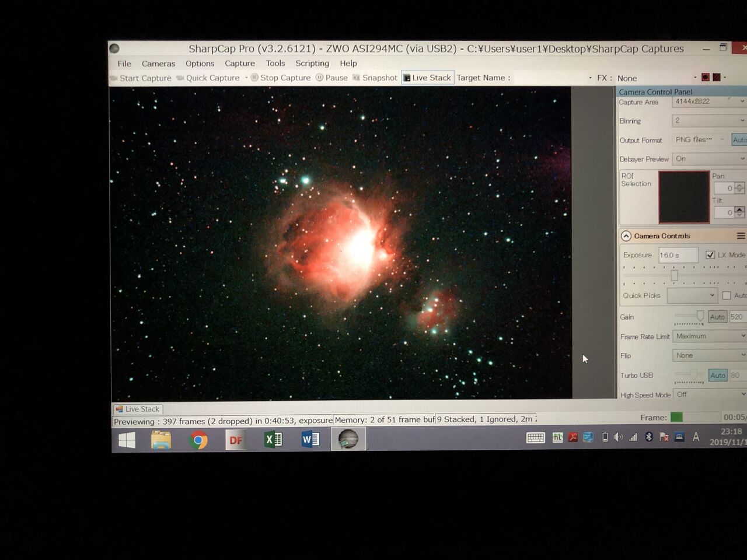The height and width of the screenshot is (560, 747).
Task: Click Stop Capture in the toolbar
Action: 281,78
